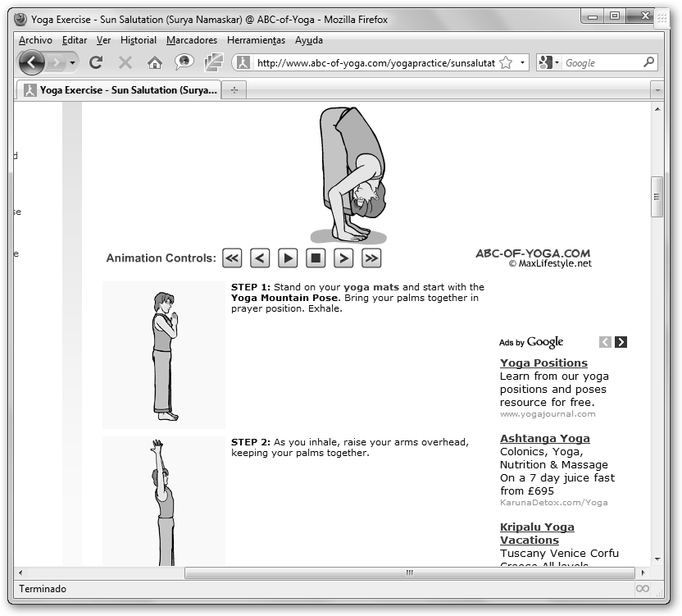Skip animation to the last step

(x=371, y=258)
